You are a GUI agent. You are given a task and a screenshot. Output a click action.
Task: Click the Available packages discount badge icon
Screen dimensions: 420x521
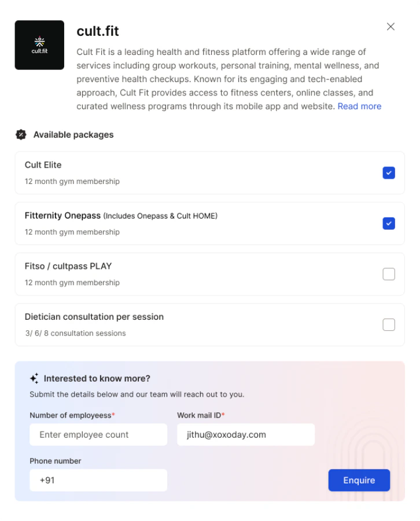pos(21,135)
